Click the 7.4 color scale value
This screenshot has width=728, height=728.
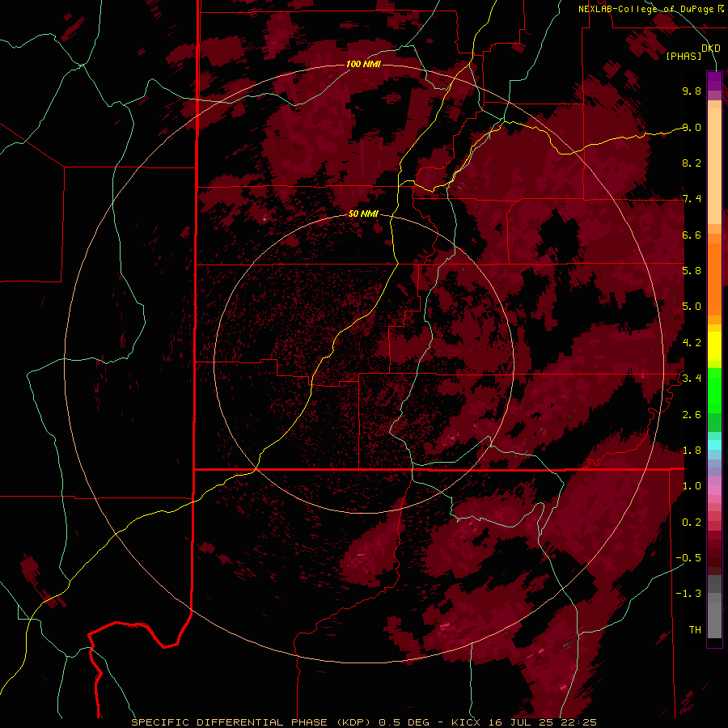[x=692, y=199]
